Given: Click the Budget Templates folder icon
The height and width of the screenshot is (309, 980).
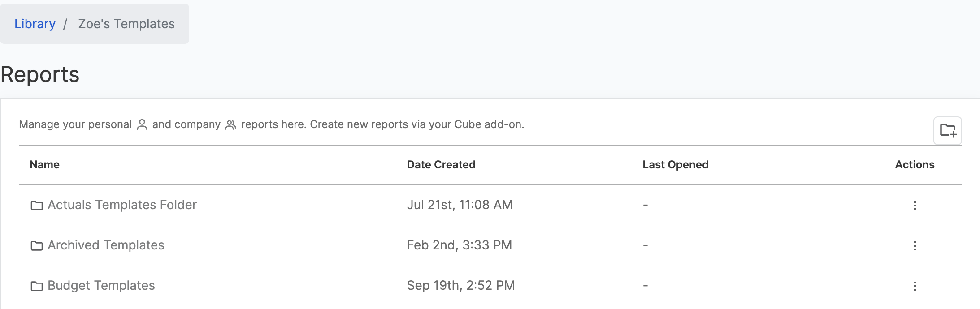Looking at the screenshot, I should pyautogui.click(x=37, y=286).
